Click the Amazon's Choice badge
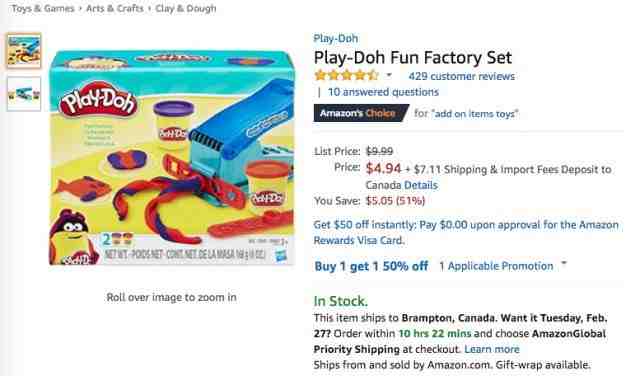This screenshot has height=376, width=640. point(361,113)
